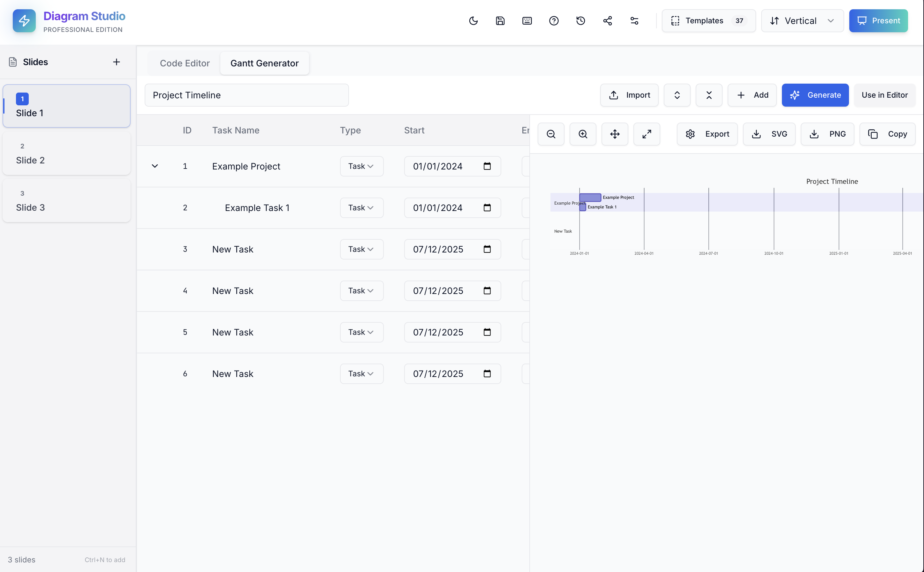The width and height of the screenshot is (924, 572).
Task: Activate pan tool in preview toolbar
Action: (615, 134)
